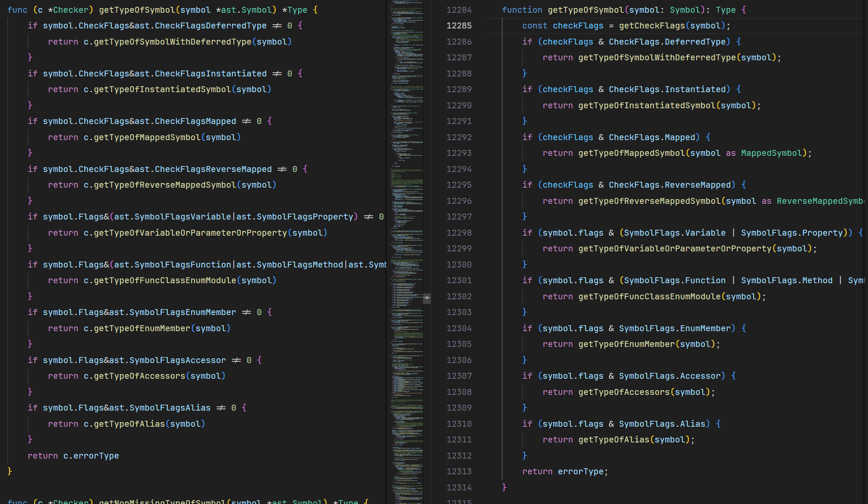Image resolution: width=868 pixels, height=504 pixels.
Task: Click ast.SymbolFlagsVariable in the Go pane
Action: point(173,217)
